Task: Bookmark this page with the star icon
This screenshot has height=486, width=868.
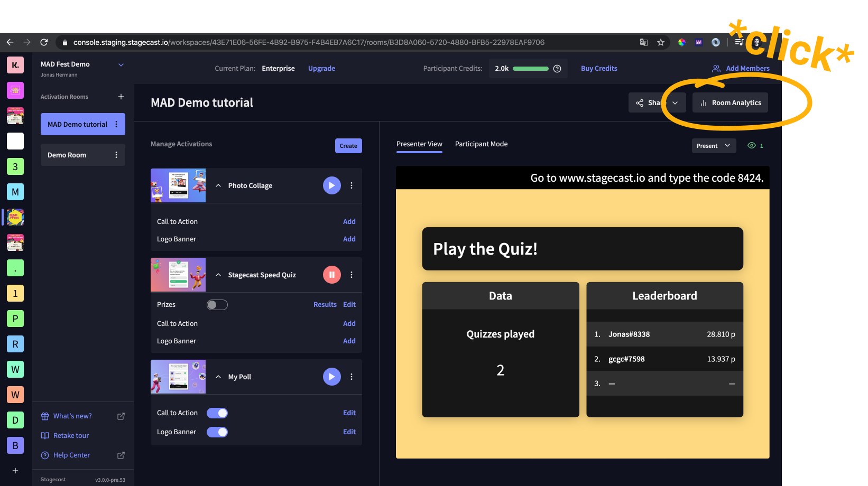Action: coord(661,42)
